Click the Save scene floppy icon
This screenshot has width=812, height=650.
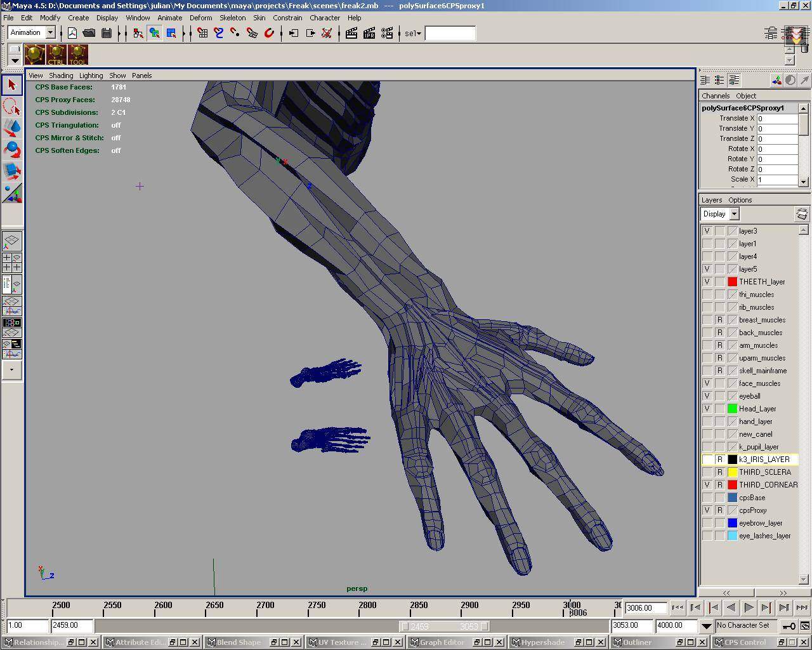coord(107,33)
